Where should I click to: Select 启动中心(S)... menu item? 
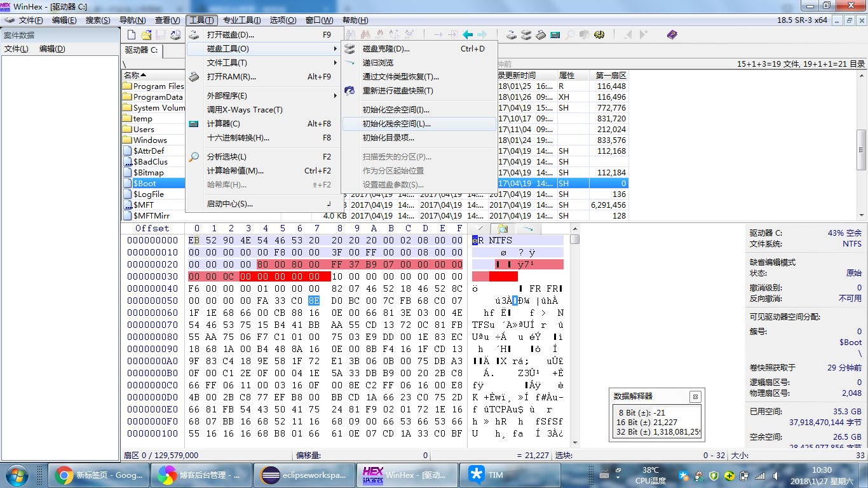(263, 204)
